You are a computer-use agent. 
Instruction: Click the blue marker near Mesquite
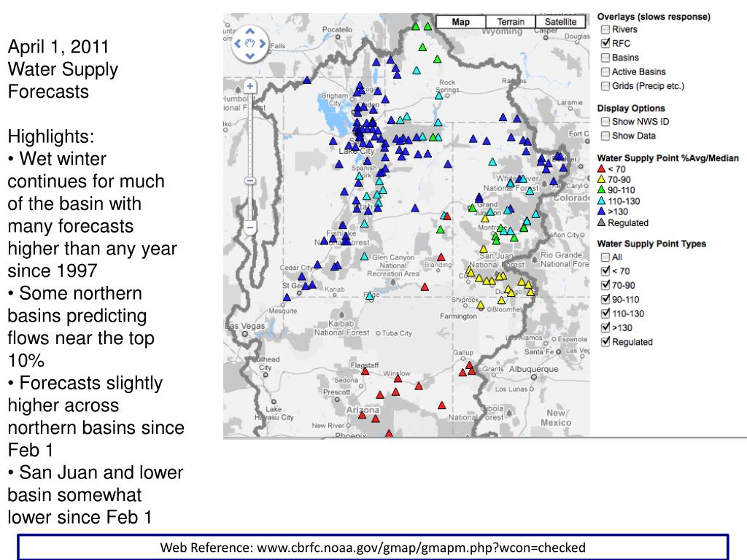(x=287, y=297)
